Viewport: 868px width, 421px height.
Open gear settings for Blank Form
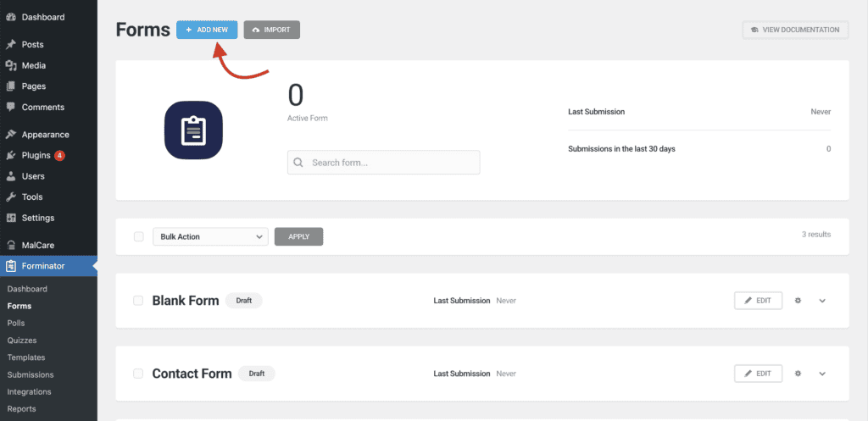[x=798, y=301]
